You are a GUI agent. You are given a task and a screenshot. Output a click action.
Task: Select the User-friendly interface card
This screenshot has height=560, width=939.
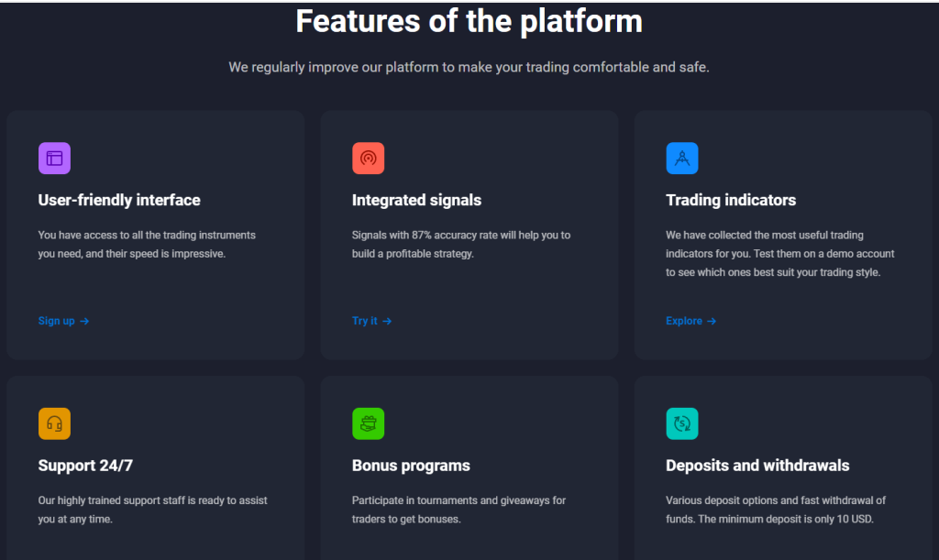tap(155, 234)
